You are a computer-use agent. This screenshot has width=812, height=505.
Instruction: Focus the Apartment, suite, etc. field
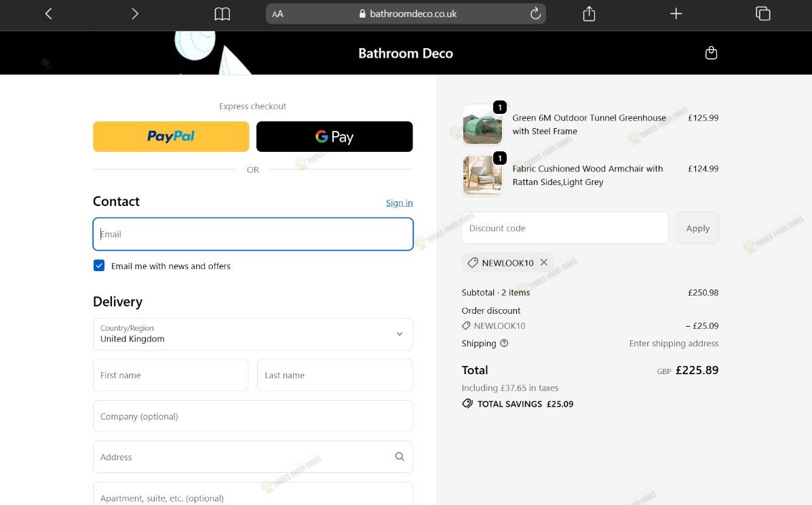tap(253, 494)
